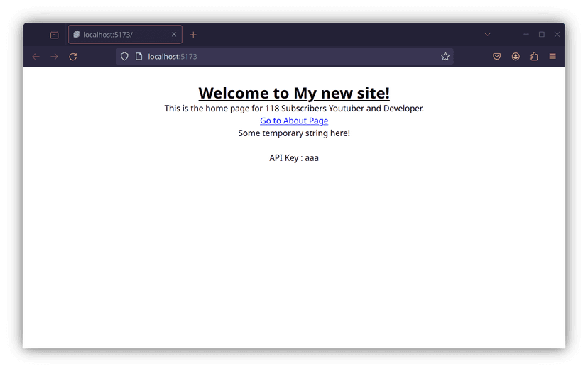The image size is (588, 371).
Task: Minimize the Firefox window
Action: [526, 35]
